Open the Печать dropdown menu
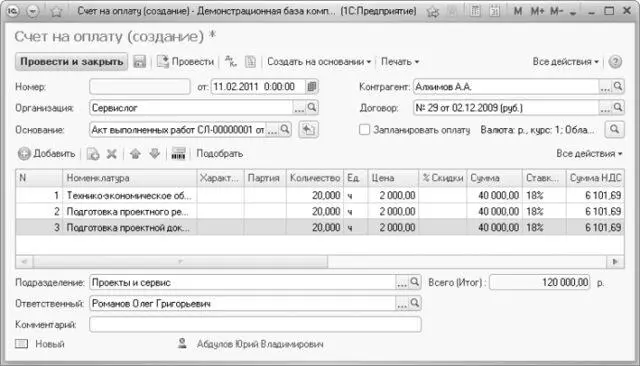Image resolution: width=640 pixels, height=366 pixels. tap(400, 62)
